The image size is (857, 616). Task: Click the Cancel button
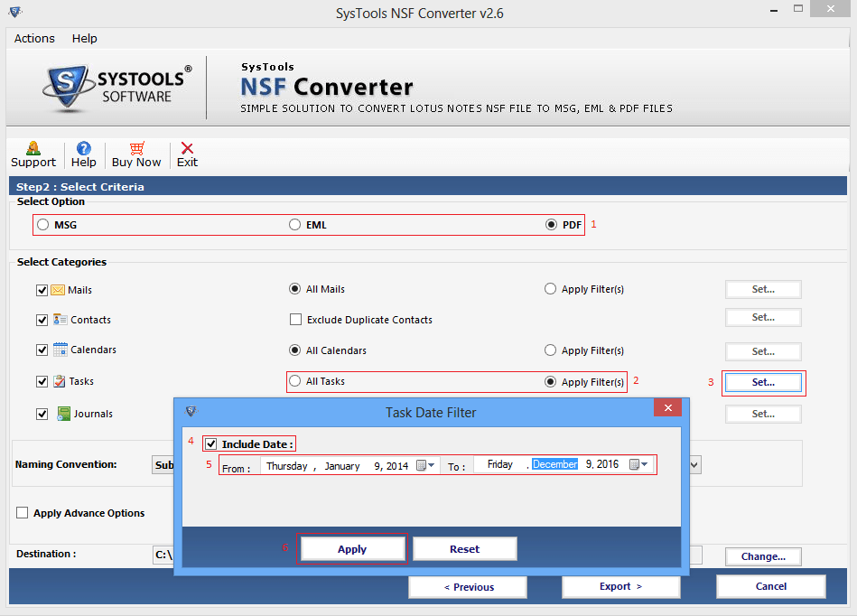pos(770,586)
